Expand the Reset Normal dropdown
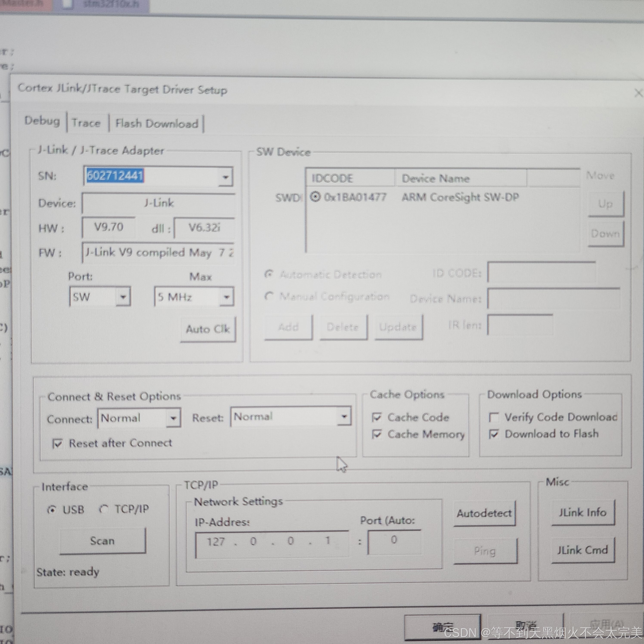Screen dimensions: 644x644 pyautogui.click(x=344, y=416)
